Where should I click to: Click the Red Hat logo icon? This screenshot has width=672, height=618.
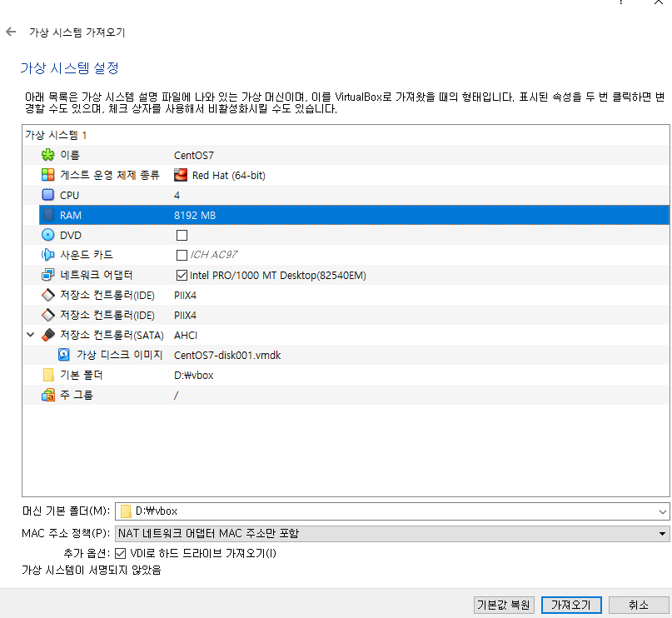tap(181, 175)
